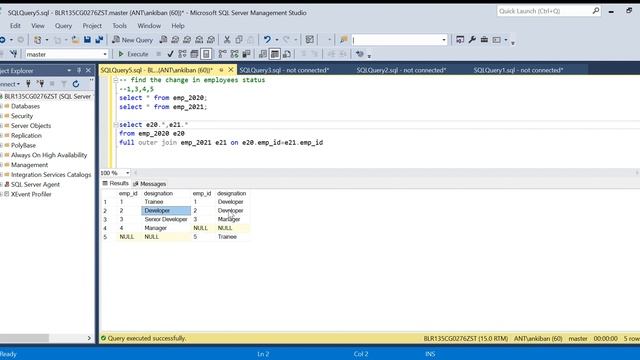
Task: Select SQL Server Agent tree item
Action: pyautogui.click(x=35, y=184)
